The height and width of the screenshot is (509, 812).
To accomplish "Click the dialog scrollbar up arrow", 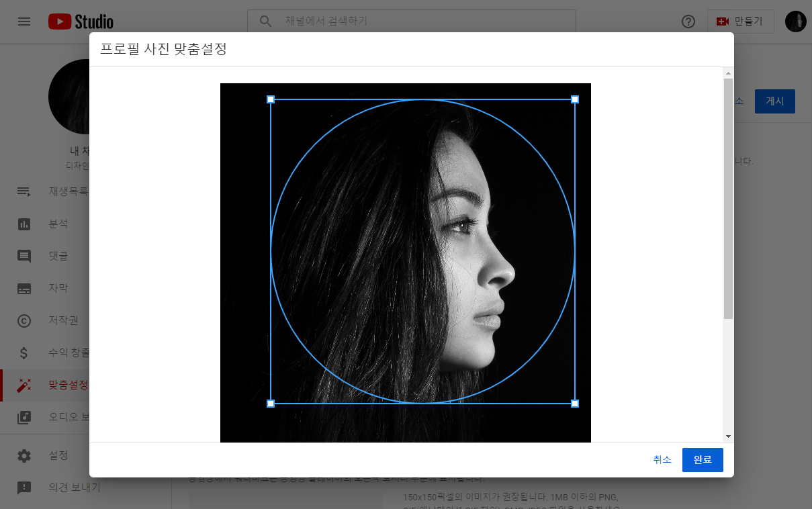I will tap(728, 73).
